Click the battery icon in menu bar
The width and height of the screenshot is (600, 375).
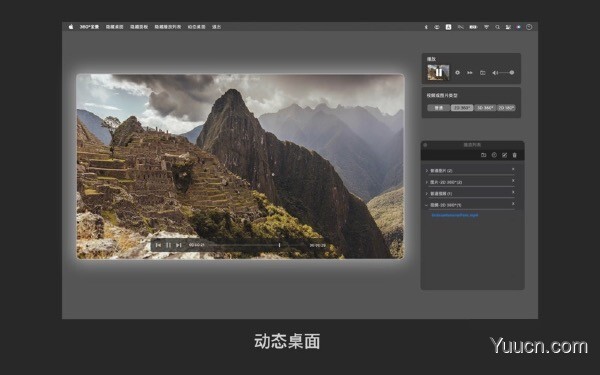pyautogui.click(x=473, y=27)
